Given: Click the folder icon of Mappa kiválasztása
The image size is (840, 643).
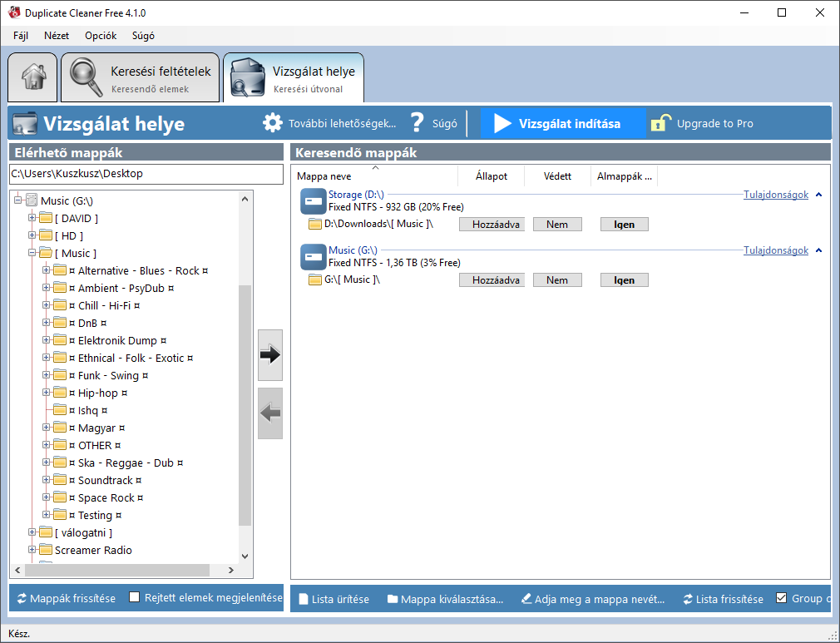Looking at the screenshot, I should pos(393,599).
